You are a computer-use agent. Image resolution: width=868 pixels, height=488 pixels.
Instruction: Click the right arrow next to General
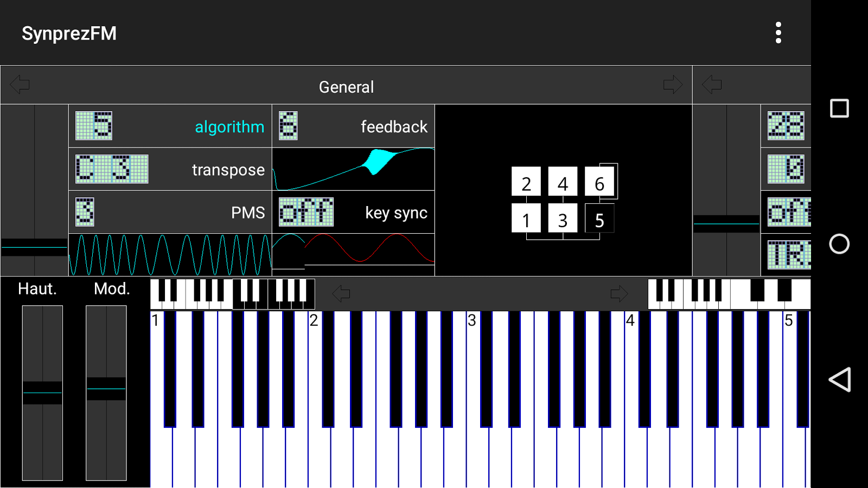tap(673, 85)
